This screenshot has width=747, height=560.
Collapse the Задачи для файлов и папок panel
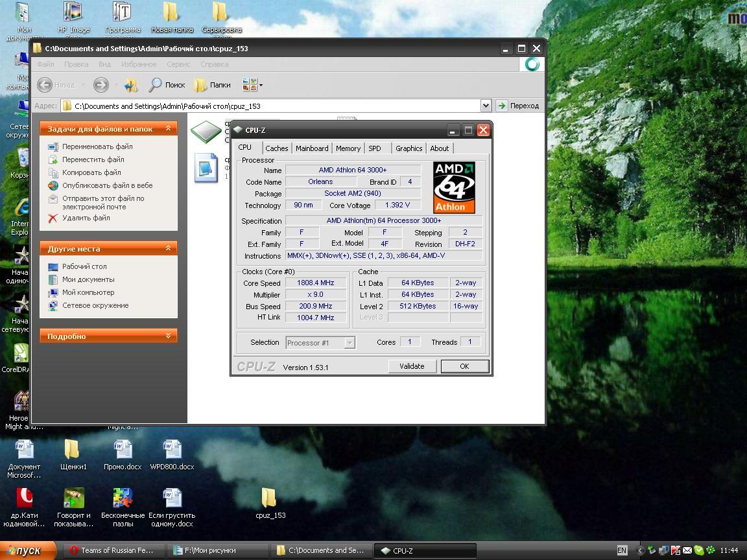(x=168, y=128)
